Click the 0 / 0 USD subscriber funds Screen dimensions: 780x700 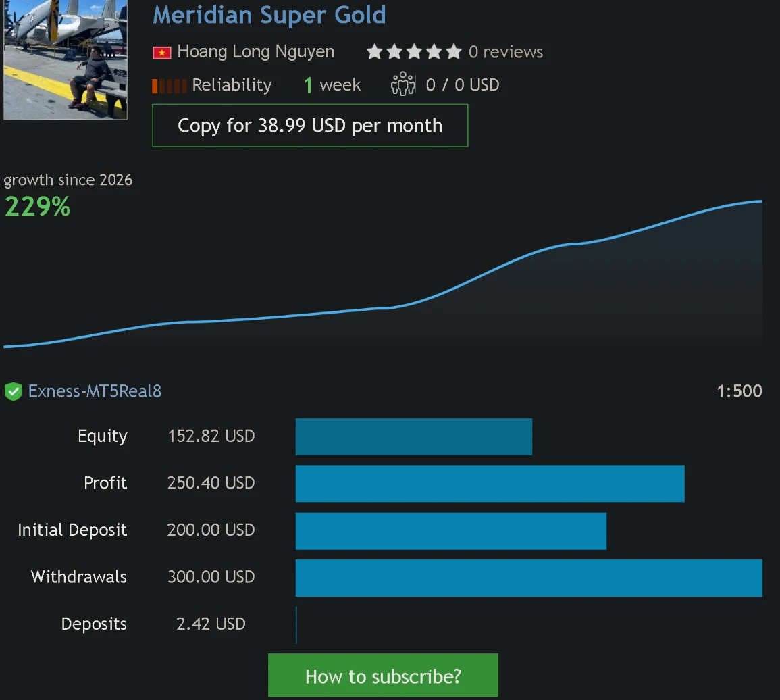click(463, 85)
